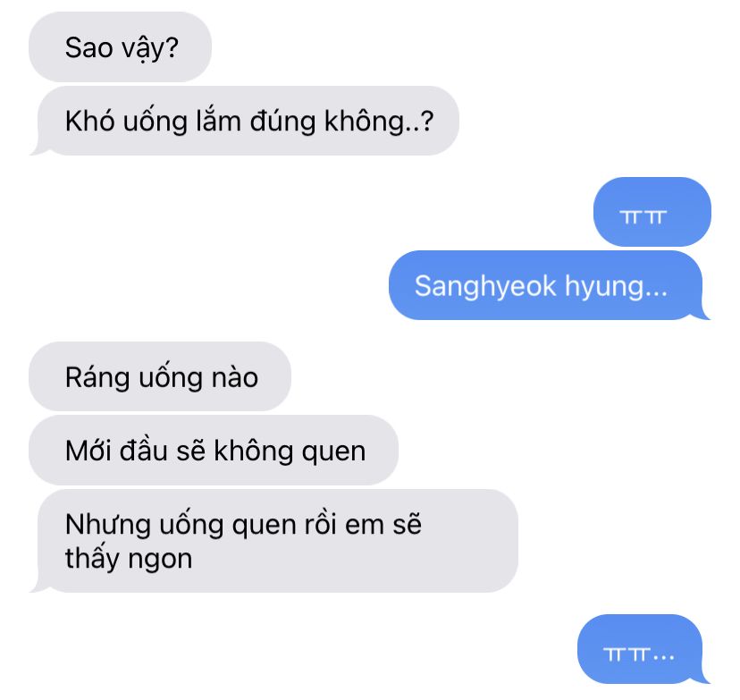The width and height of the screenshot is (740, 700).
Task: Tap the last blue "ㅠㅠ..." bubble
Action: 643,649
